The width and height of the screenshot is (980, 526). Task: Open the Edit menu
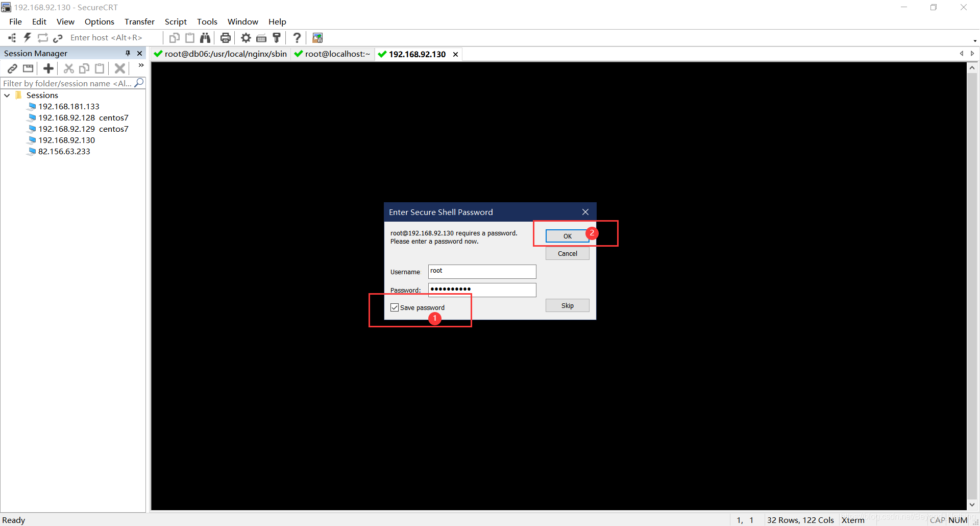[x=39, y=21]
